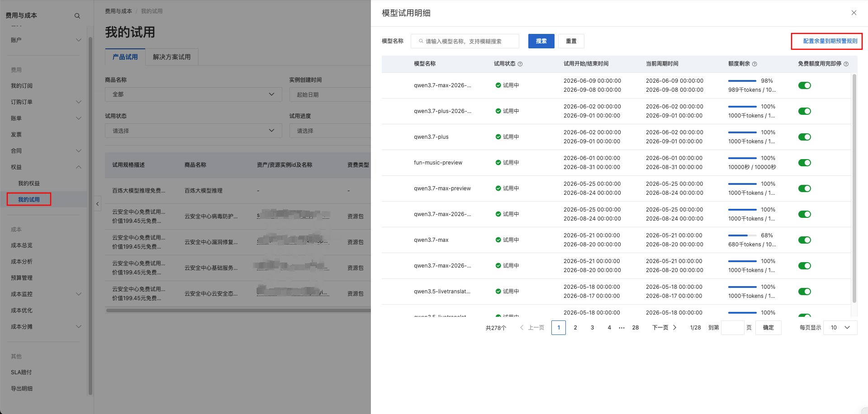Open the 每页显示 page size dropdown
This screenshot has width=868, height=414.
pyautogui.click(x=840, y=328)
